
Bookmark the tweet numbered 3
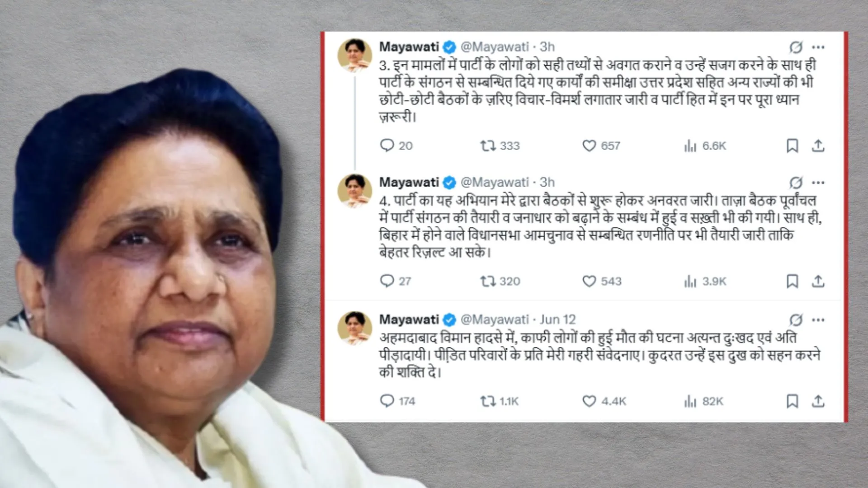[792, 145]
